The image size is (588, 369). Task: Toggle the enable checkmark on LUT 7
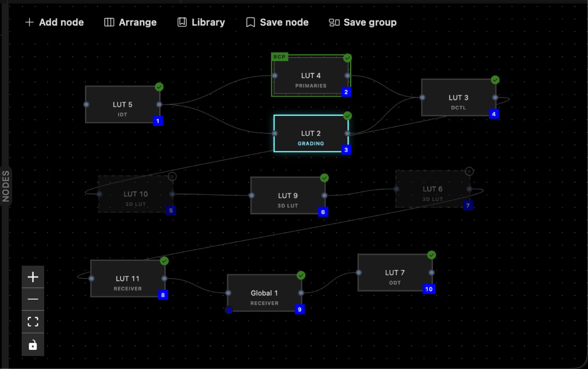click(x=431, y=255)
